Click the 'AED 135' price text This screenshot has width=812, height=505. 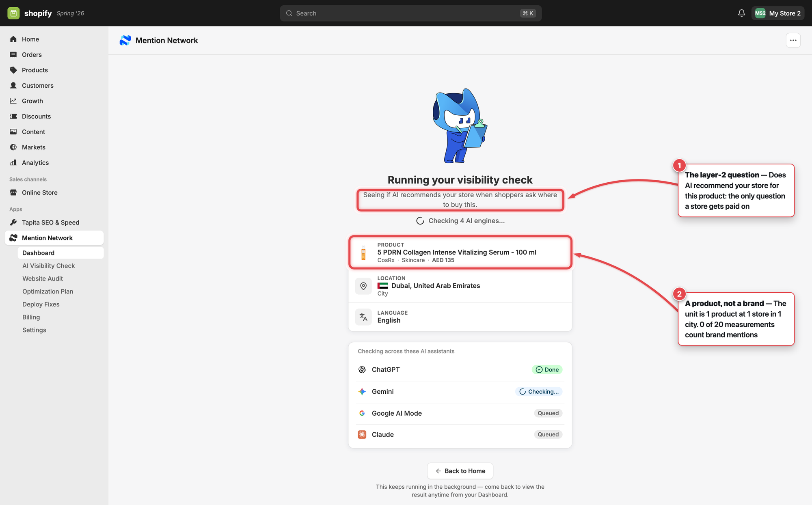pyautogui.click(x=443, y=260)
